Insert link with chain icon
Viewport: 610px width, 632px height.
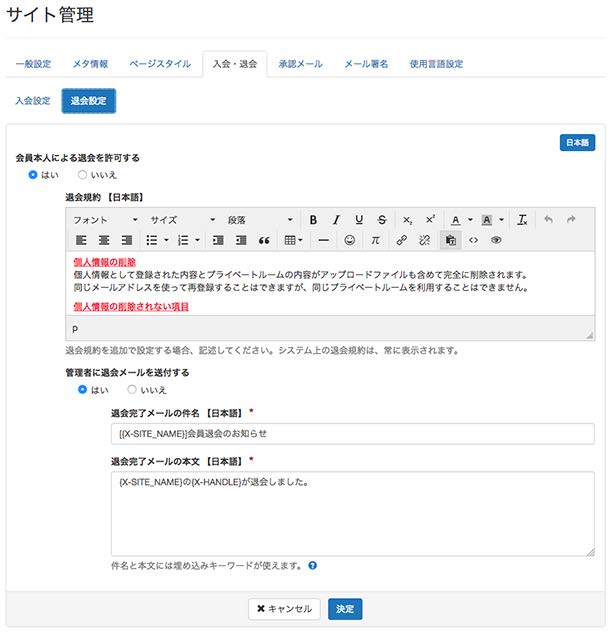click(401, 240)
